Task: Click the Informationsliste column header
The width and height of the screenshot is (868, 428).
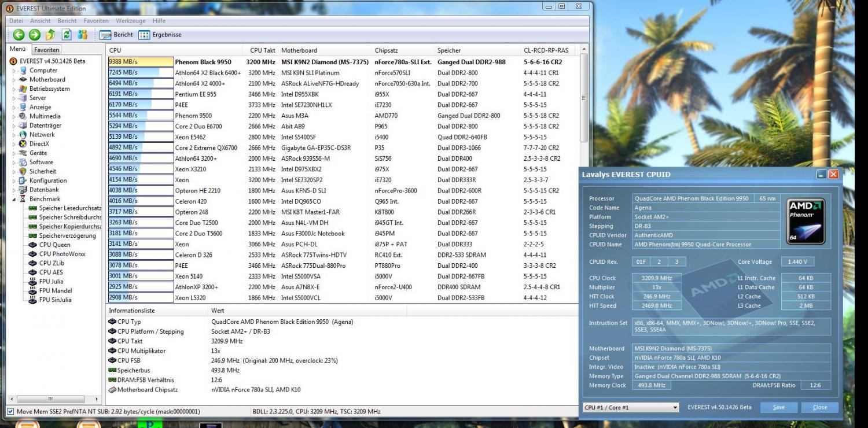Action: pos(157,311)
